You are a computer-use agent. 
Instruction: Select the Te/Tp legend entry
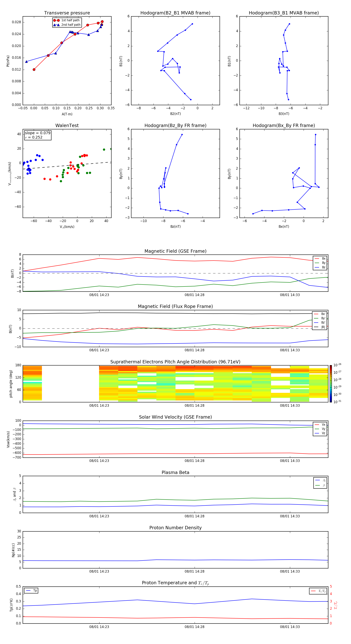318,591
